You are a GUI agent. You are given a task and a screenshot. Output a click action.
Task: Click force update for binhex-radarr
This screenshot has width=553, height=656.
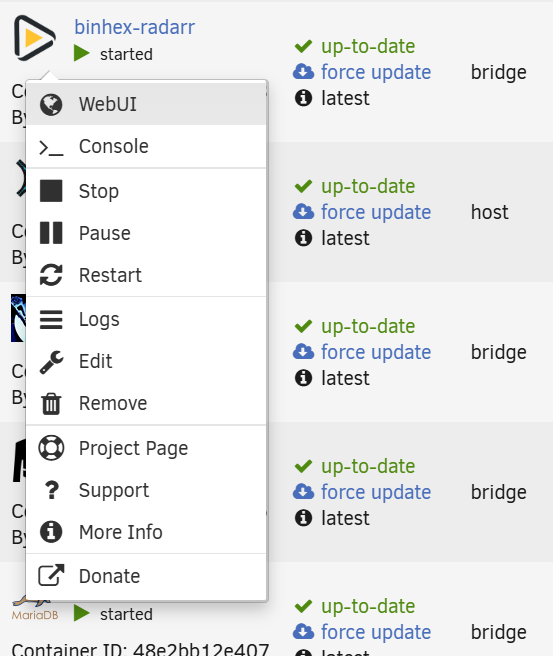376,72
